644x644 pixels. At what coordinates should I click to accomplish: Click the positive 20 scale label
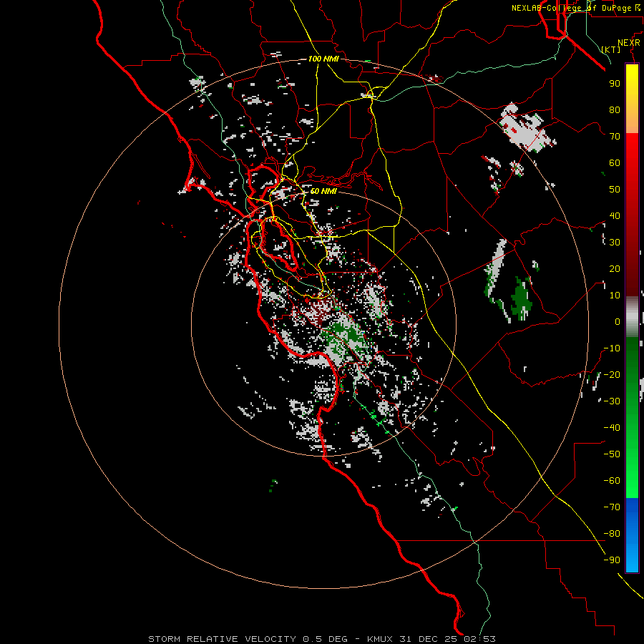pyautogui.click(x=615, y=268)
